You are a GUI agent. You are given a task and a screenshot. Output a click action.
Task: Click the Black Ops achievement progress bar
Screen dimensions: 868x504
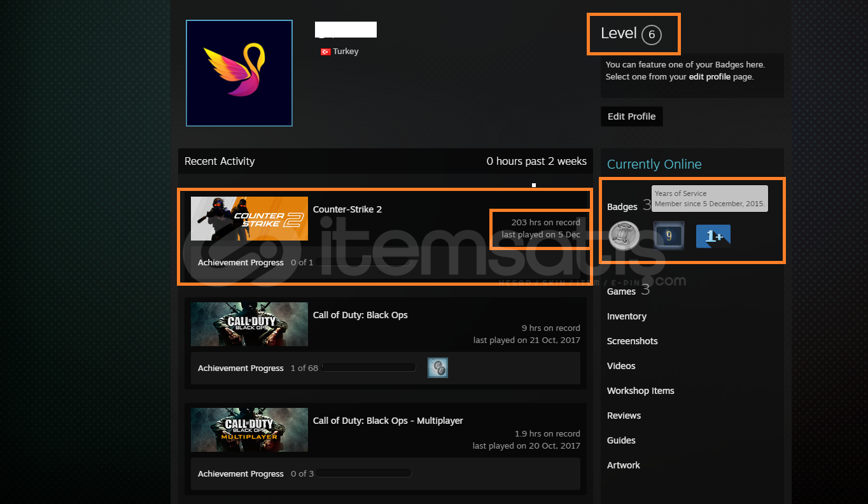coord(369,368)
